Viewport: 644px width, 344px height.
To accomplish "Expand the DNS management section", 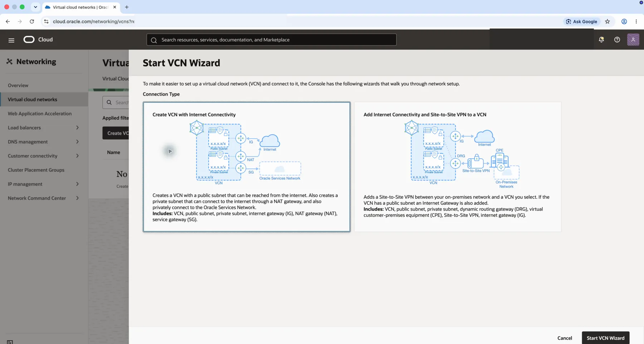I will (x=77, y=142).
